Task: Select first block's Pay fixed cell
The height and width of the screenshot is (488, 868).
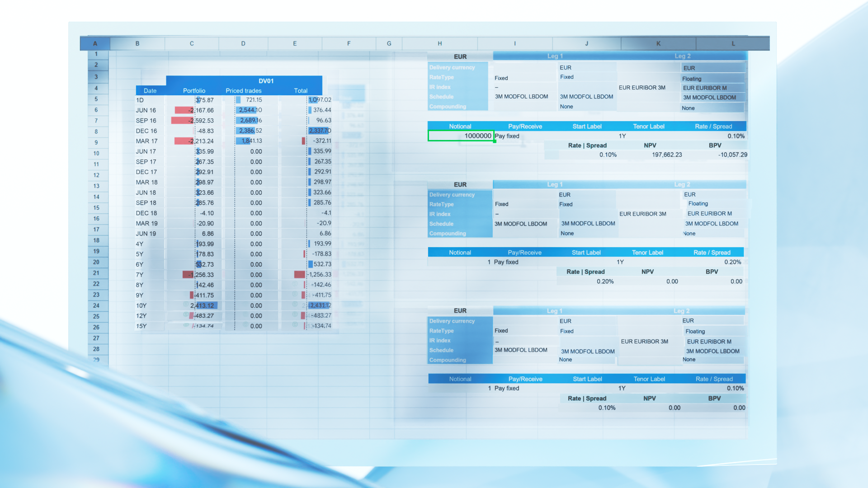Action: [x=507, y=136]
